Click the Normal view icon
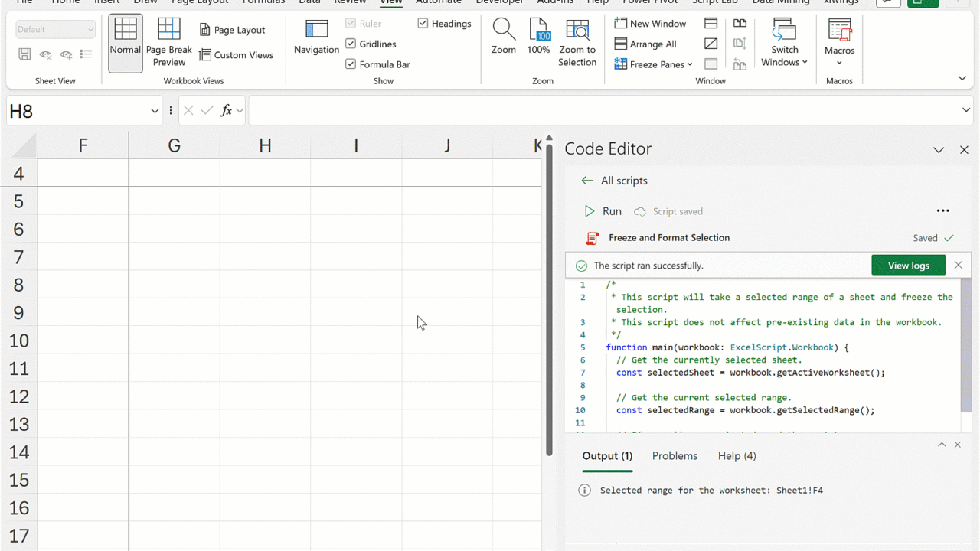This screenshot has height=551, width=980. pos(125,31)
